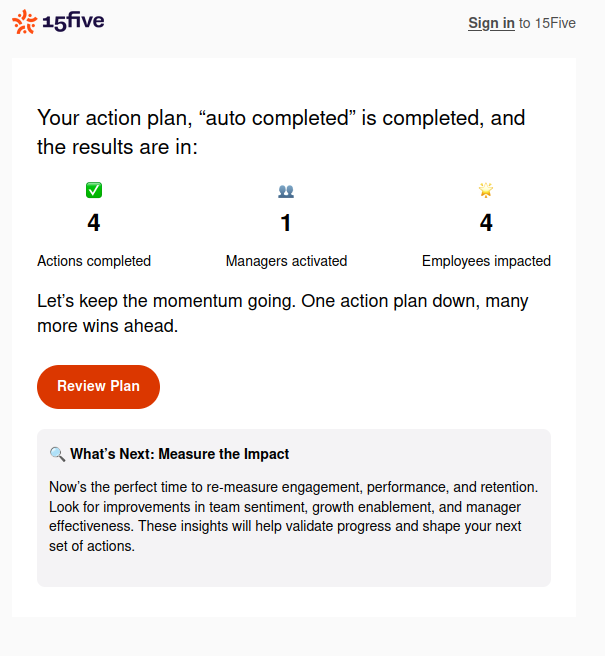Screen dimensions: 605x656
Task: Click the Managers activated label
Action: tap(286, 261)
